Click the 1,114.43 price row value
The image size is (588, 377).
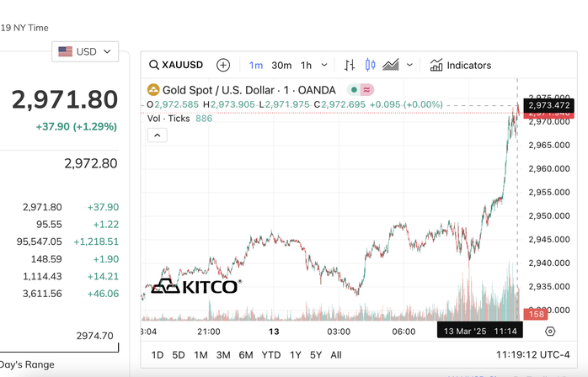[42, 276]
